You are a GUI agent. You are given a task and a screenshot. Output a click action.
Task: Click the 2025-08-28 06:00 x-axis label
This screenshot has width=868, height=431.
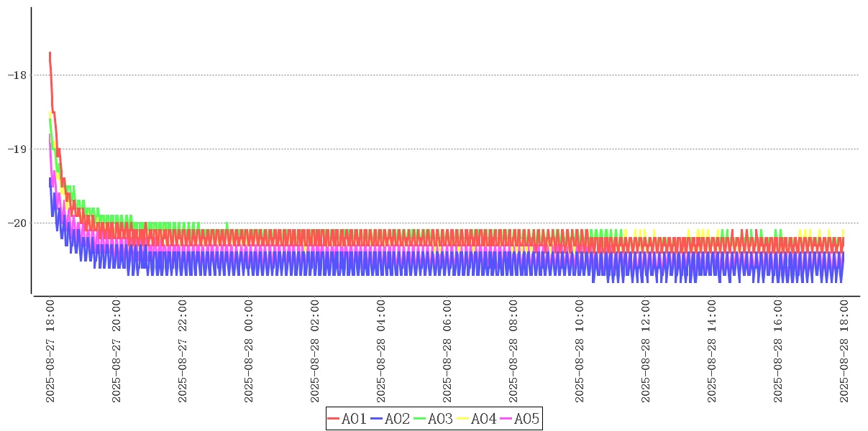[447, 351]
